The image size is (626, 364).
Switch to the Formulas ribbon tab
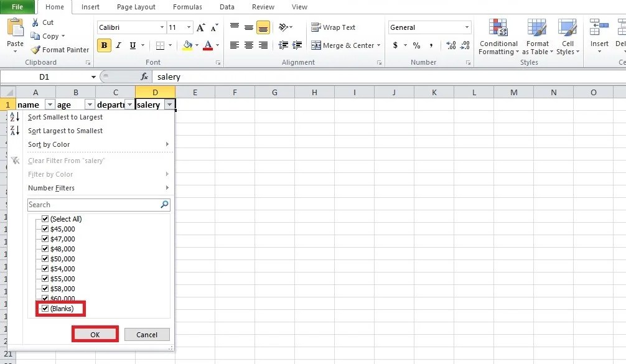187,7
